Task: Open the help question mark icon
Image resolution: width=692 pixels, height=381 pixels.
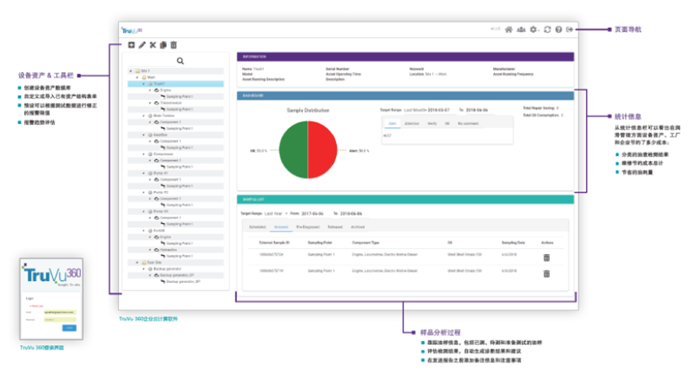Action: [x=559, y=30]
